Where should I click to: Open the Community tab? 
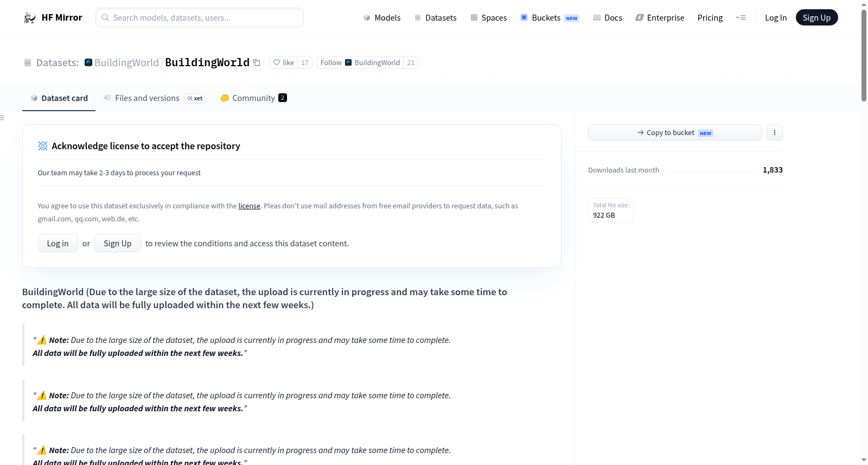click(x=253, y=98)
